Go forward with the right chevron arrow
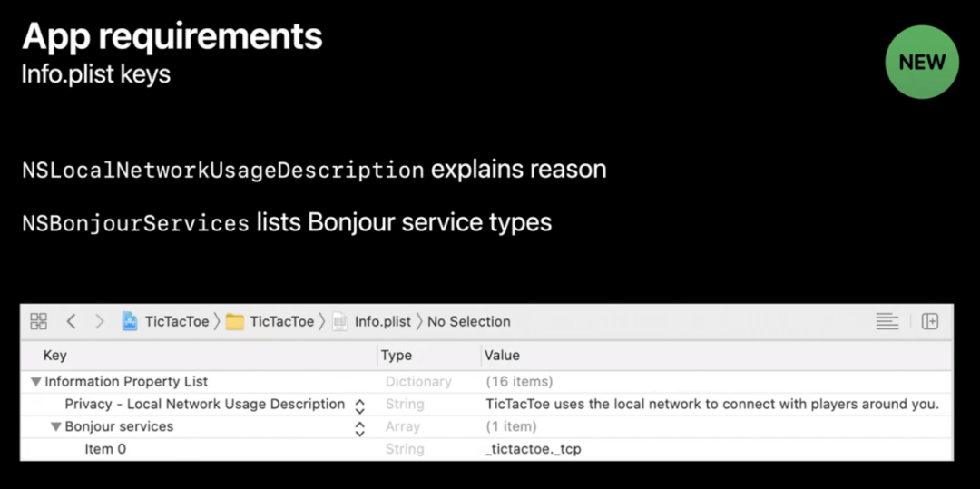980x489 pixels. (100, 322)
